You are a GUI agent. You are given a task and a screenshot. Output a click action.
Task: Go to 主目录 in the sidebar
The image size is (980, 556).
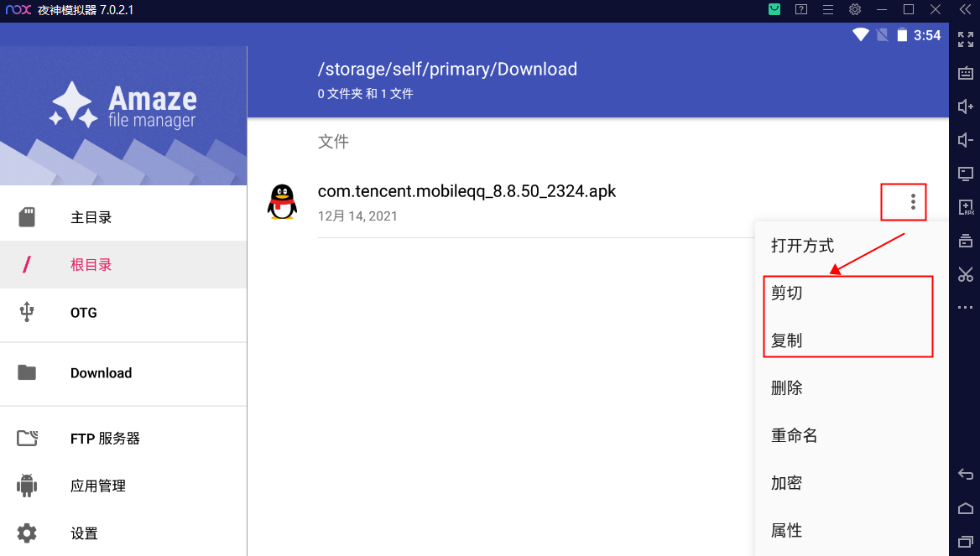pos(123,216)
